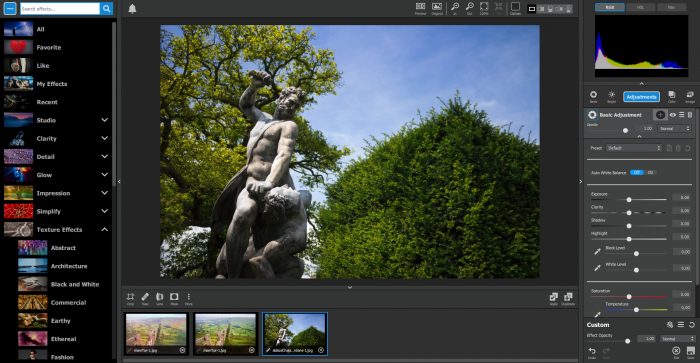
Task: Pick the White Level eyedropper
Action: [x=597, y=267]
